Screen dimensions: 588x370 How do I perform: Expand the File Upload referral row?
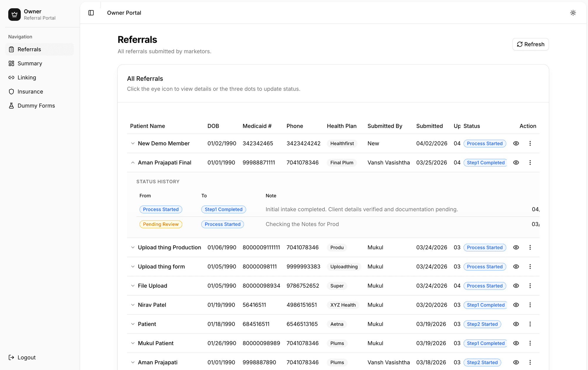[x=133, y=286]
